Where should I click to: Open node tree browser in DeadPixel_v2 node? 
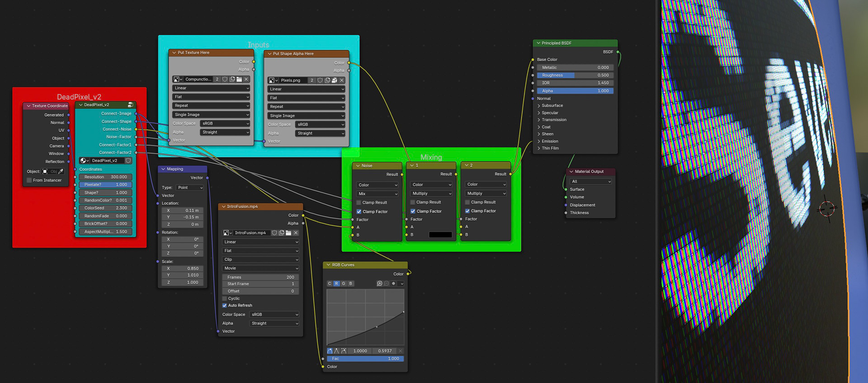click(85, 161)
